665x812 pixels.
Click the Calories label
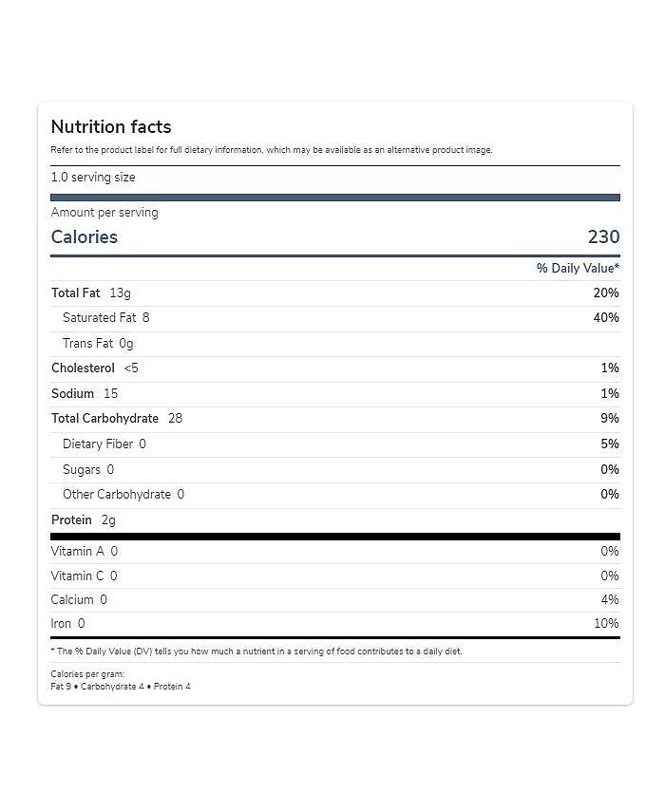[x=85, y=237]
